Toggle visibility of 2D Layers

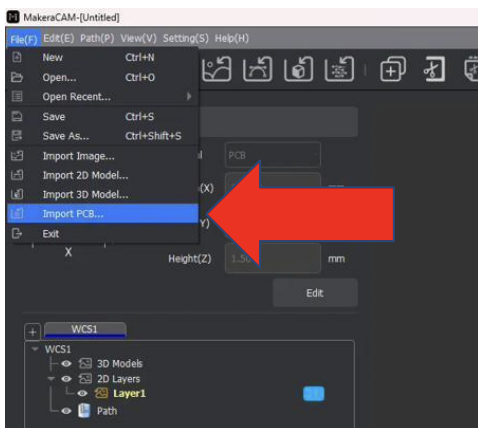(66, 379)
